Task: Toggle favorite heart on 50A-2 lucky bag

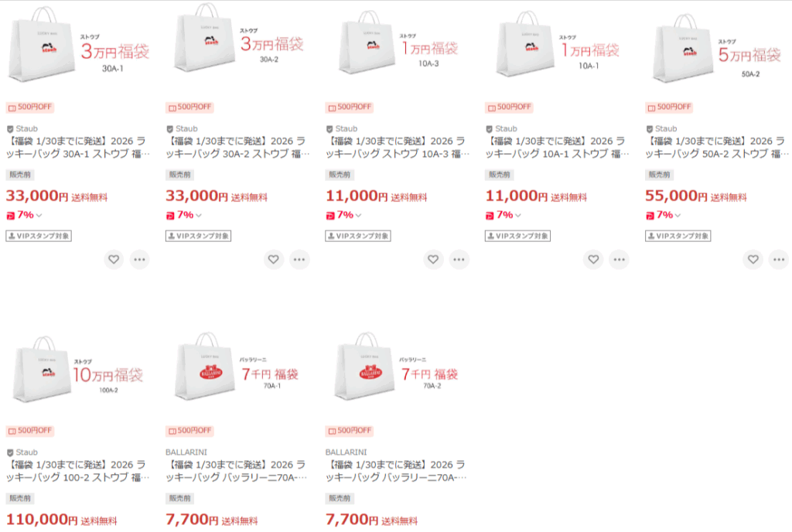Action: (753, 260)
